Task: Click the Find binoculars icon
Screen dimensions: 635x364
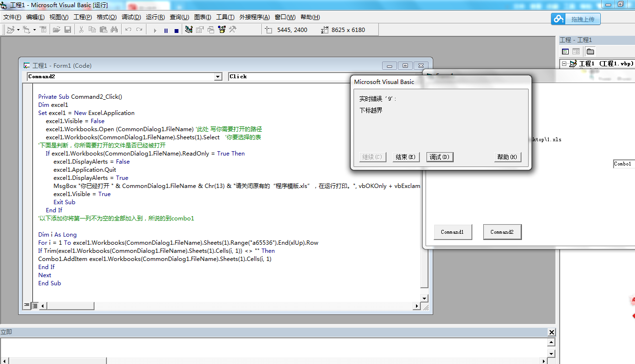Action: point(114,30)
